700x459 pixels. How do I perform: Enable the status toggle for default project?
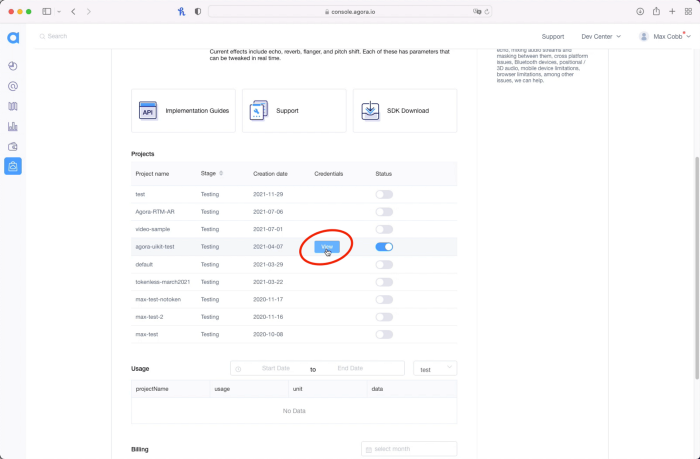pos(384,264)
